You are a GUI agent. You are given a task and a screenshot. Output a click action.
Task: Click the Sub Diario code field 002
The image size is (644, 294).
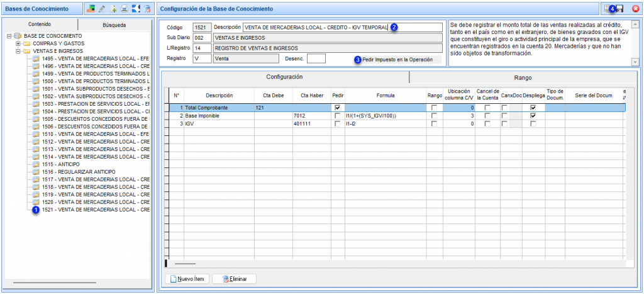pos(202,38)
